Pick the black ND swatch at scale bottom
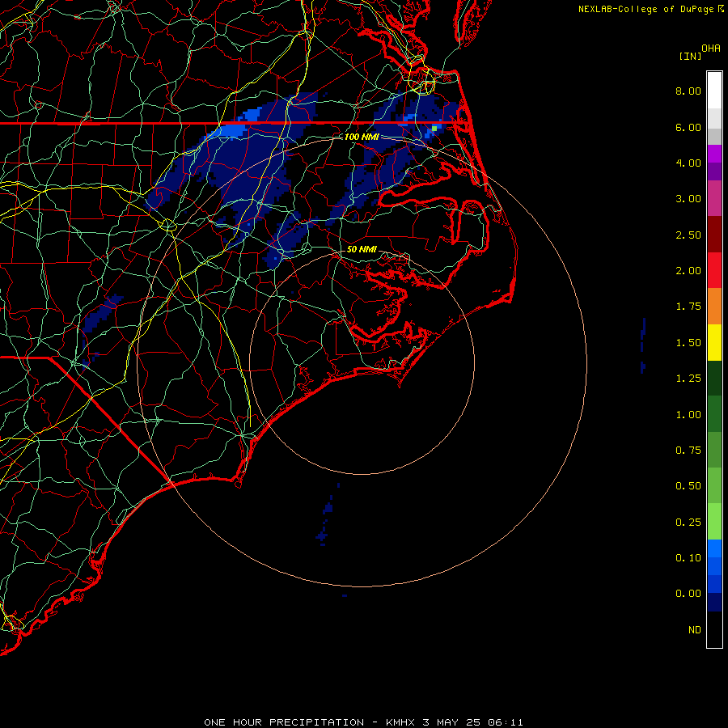The height and width of the screenshot is (728, 728). coord(714,629)
